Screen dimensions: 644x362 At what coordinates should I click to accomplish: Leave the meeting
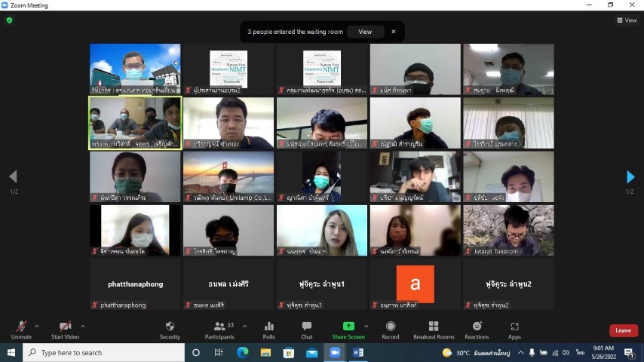pyautogui.click(x=623, y=330)
